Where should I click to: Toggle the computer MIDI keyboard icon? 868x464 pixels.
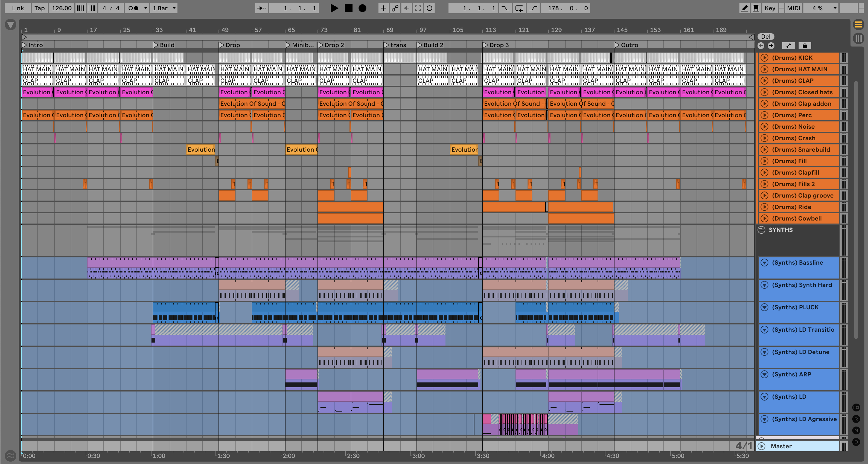pos(756,8)
